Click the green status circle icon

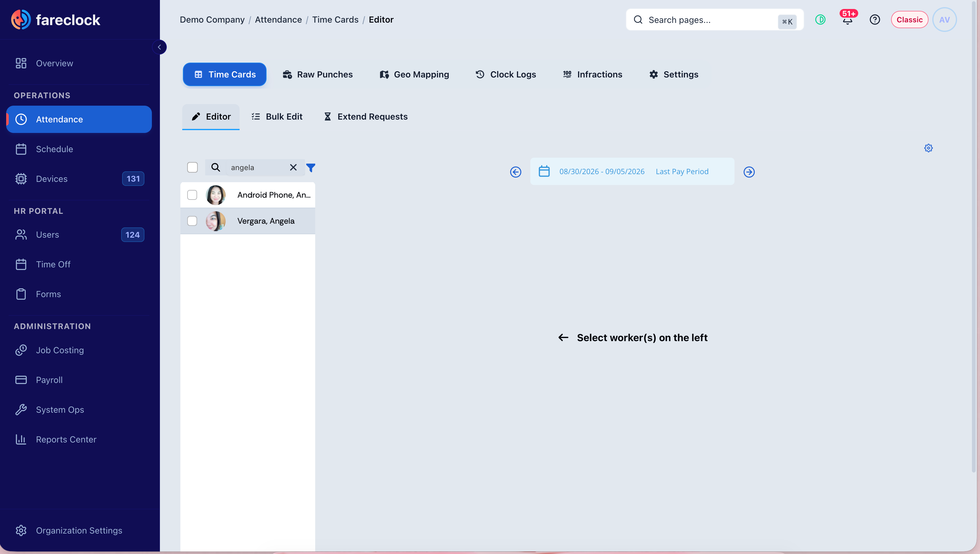point(820,20)
